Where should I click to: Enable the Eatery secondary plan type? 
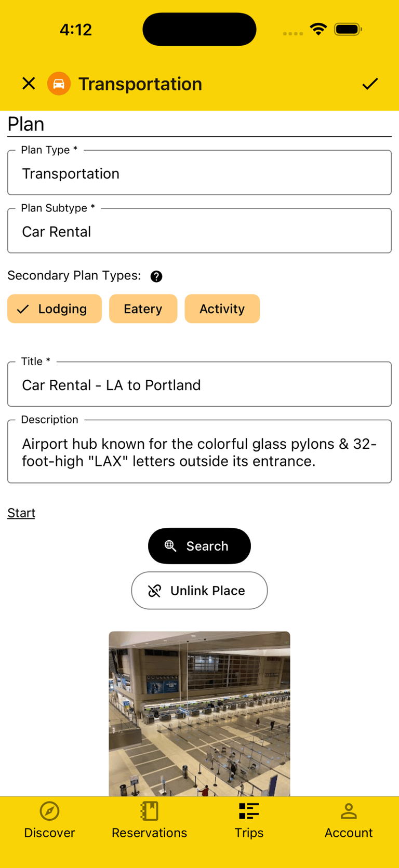coord(143,309)
